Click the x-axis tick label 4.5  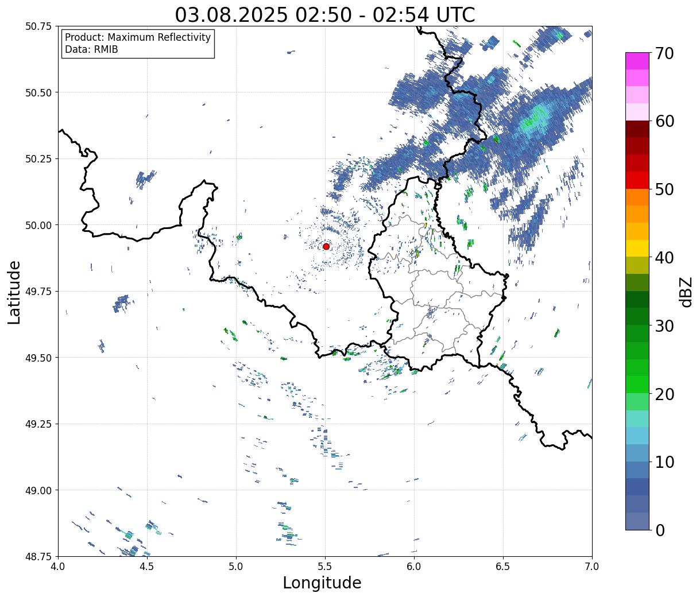pyautogui.click(x=146, y=567)
